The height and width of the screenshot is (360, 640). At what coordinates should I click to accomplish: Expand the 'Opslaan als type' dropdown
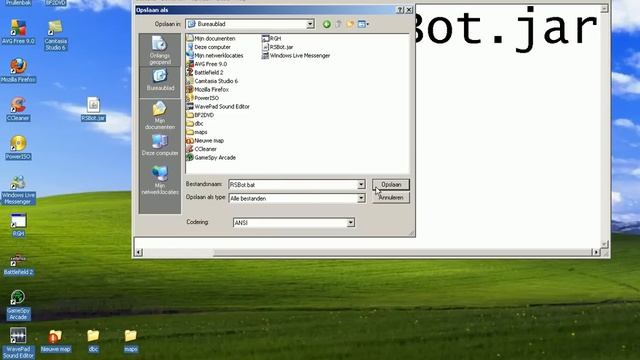[x=361, y=198]
